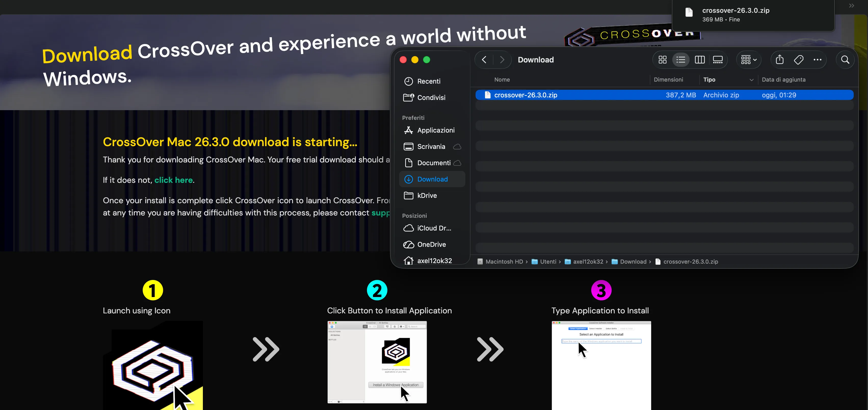868x410 pixels.
Task: Open axel12ok32 home folder in sidebar
Action: tap(432, 261)
